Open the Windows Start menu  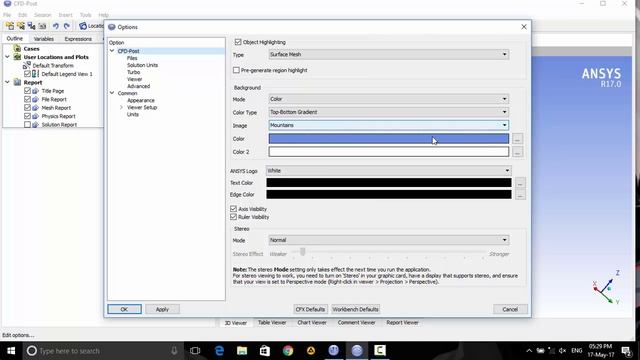11,351
